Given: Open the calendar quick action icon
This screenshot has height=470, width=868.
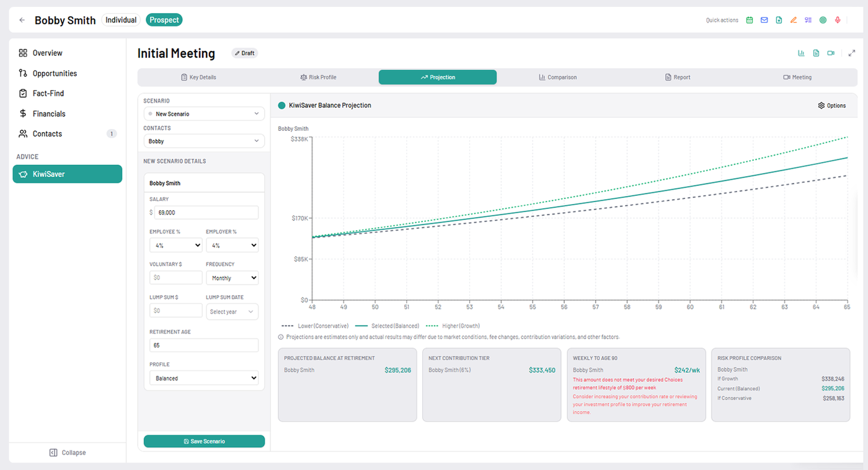Looking at the screenshot, I should (750, 20).
